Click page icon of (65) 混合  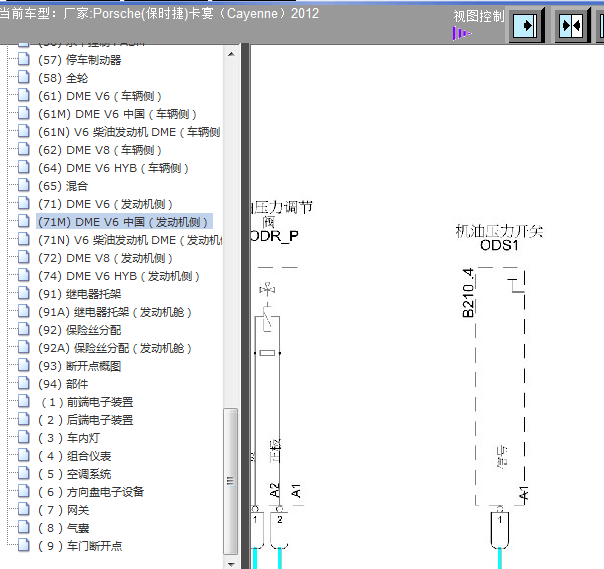pos(23,185)
